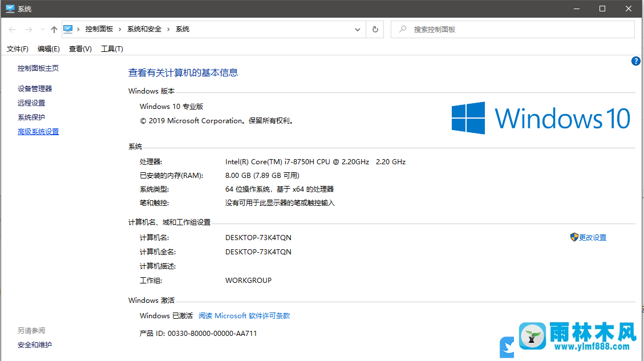644x361 pixels.
Task: Open the 查看(V) menu
Action: click(80, 49)
